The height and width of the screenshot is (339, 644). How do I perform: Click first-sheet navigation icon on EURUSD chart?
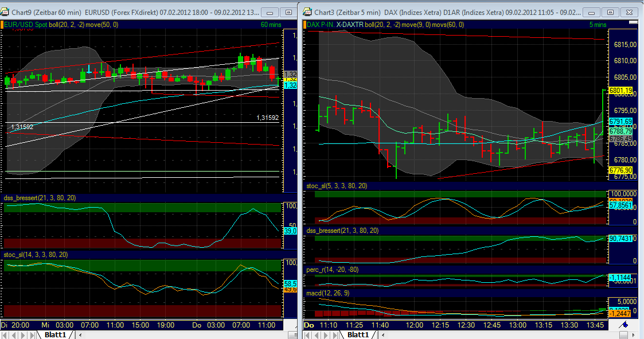coord(5,334)
